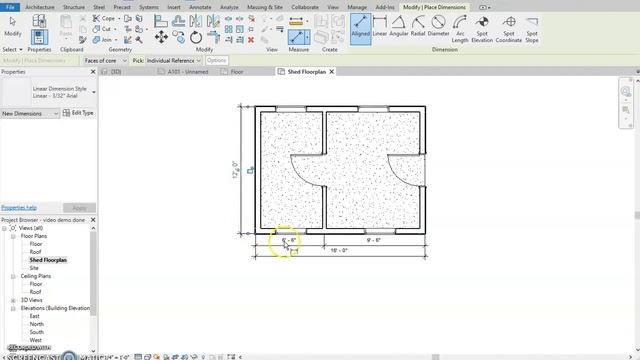Open the South elevation view
The height and width of the screenshot is (360, 640).
click(x=36, y=332)
